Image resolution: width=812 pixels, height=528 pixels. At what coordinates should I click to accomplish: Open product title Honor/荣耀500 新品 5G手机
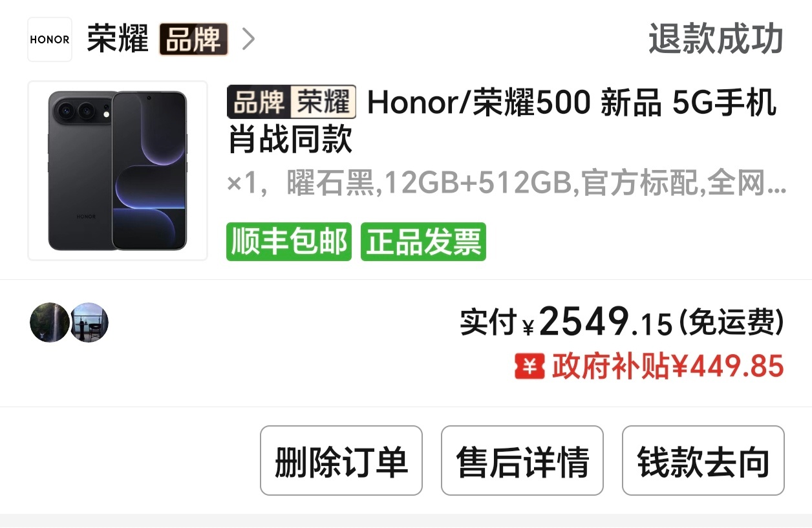(x=502, y=121)
